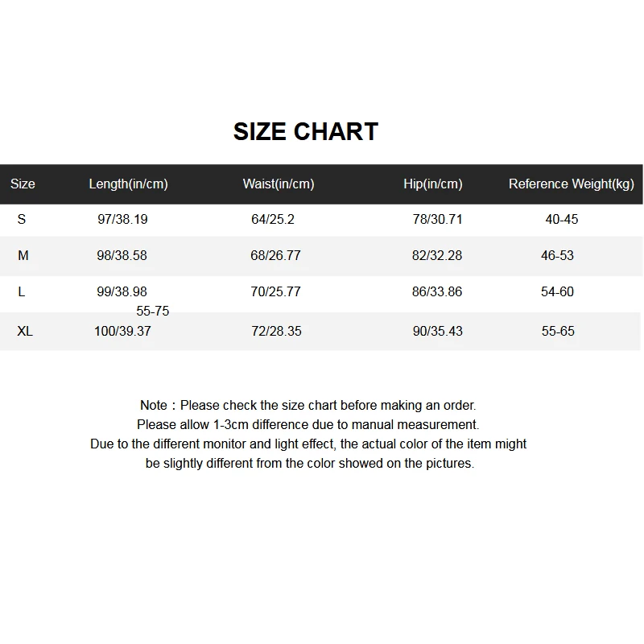The image size is (644, 644).
Task: Click the 97/38.19 length value
Action: [x=122, y=219]
